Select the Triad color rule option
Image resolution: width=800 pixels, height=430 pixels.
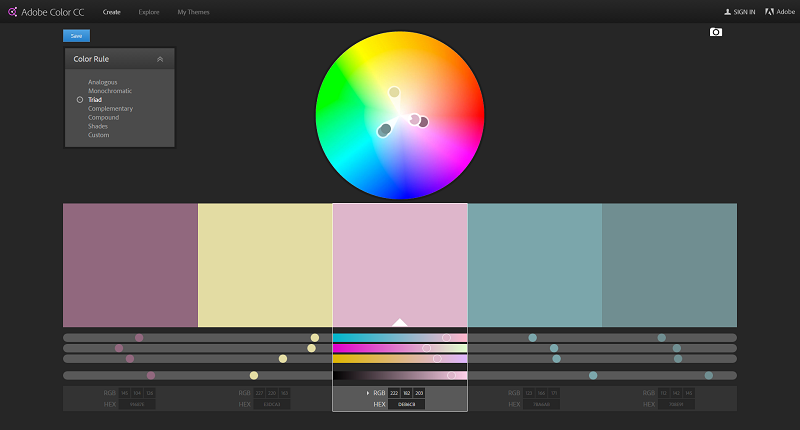95,100
